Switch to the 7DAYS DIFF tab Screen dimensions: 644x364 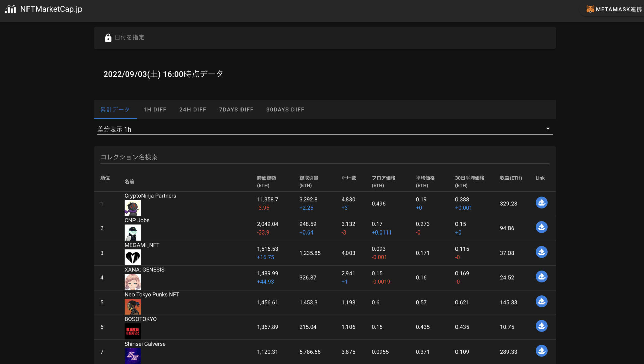coord(236,110)
